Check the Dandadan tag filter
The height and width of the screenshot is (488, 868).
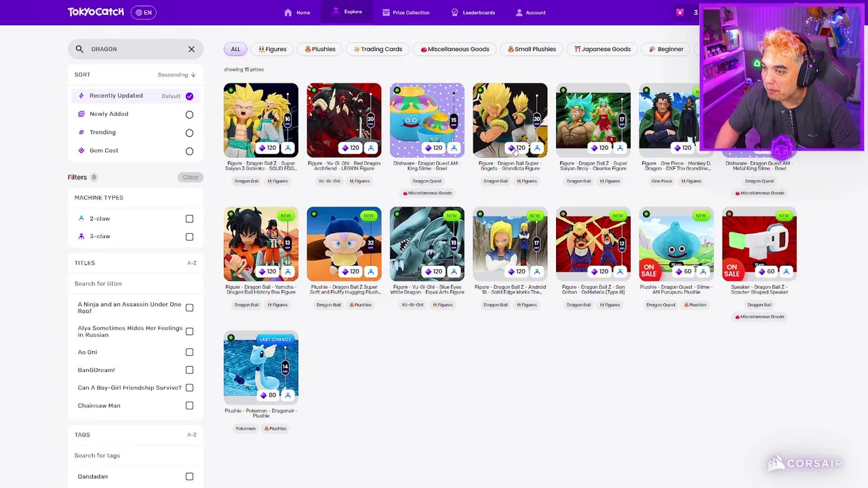189,476
